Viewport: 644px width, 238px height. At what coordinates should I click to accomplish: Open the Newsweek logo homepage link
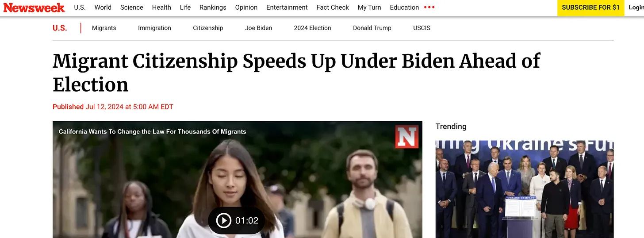[x=34, y=8]
